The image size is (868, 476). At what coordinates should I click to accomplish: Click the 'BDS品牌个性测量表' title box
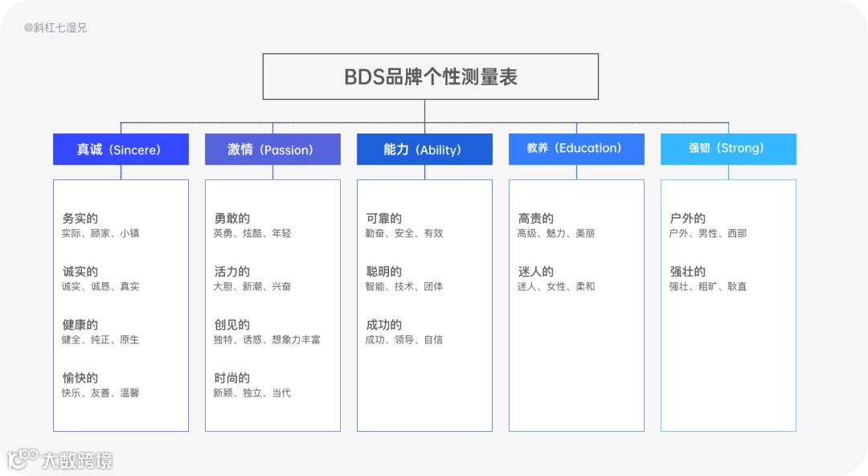point(431,76)
